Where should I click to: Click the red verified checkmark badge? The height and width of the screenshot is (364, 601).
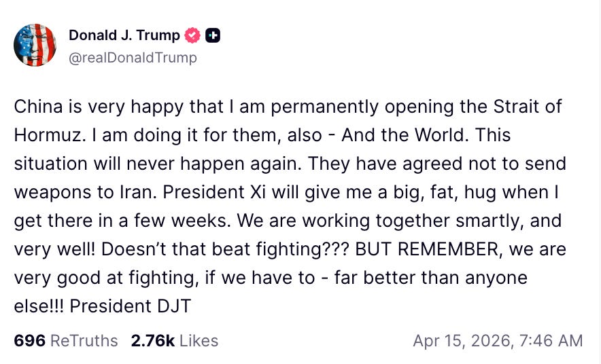point(192,35)
